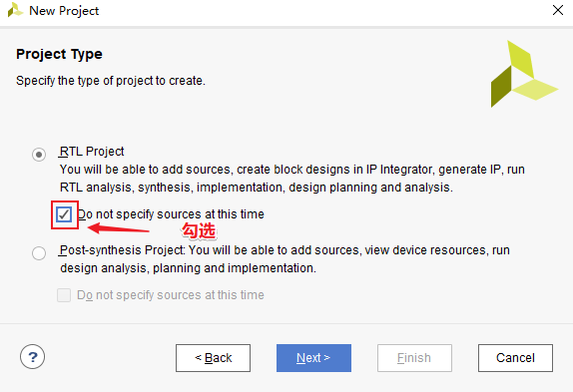Cancel the new project wizard
This screenshot has width=573, height=392.
(515, 358)
